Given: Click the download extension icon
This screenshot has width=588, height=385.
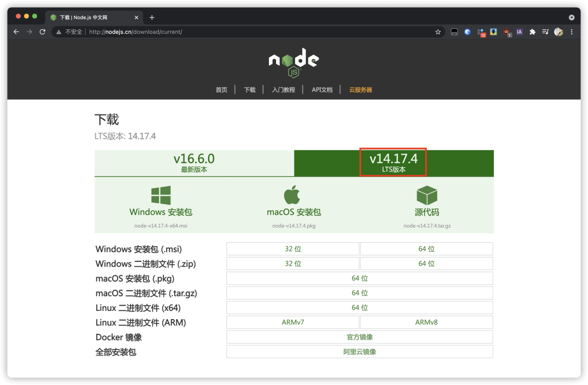Looking at the screenshot, I should pyautogui.click(x=493, y=32).
